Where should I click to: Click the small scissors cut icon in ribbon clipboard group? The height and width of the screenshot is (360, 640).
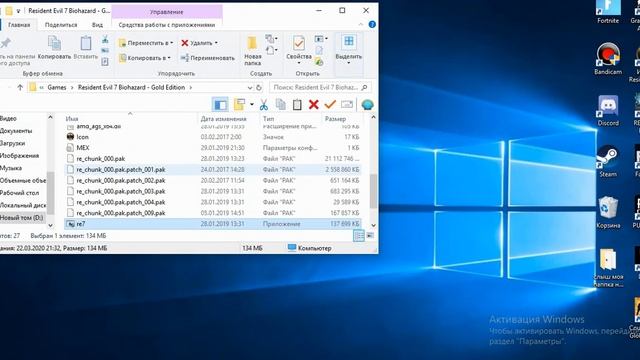point(105,40)
